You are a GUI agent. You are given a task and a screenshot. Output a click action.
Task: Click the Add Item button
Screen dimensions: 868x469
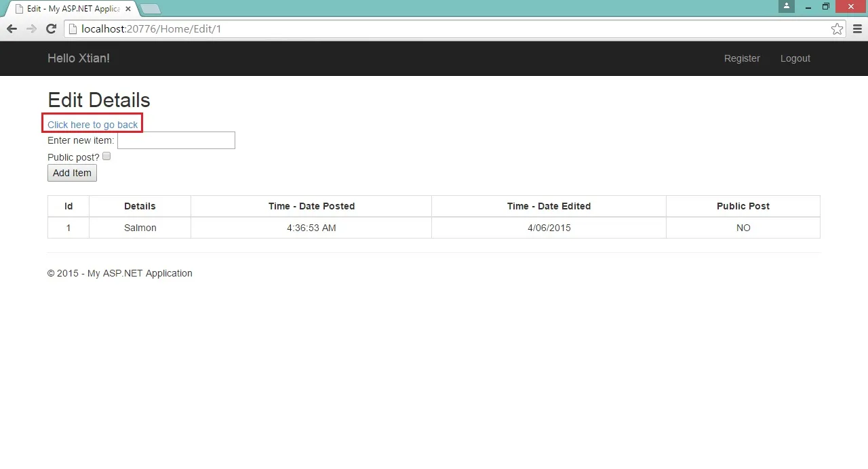(72, 173)
